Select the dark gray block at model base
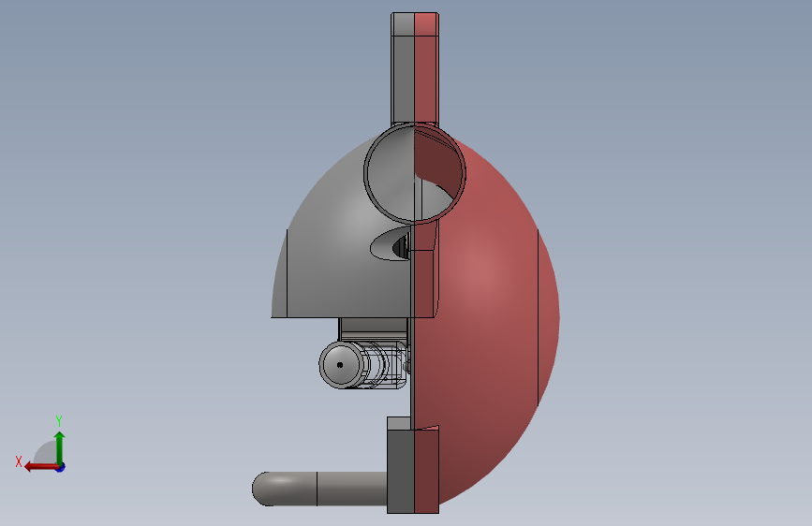The height and width of the screenshot is (526, 812). click(x=400, y=465)
